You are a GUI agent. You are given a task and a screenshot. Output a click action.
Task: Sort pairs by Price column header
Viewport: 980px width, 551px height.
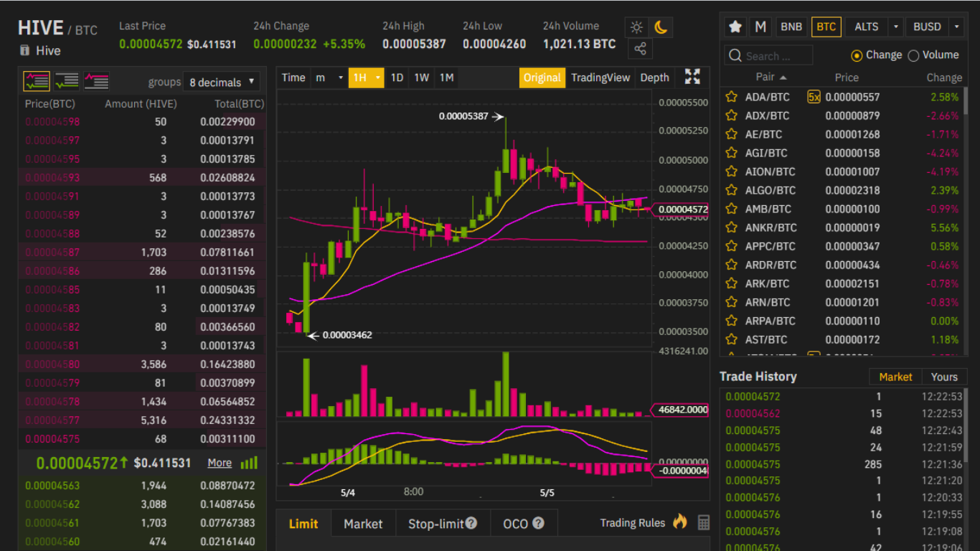(847, 77)
